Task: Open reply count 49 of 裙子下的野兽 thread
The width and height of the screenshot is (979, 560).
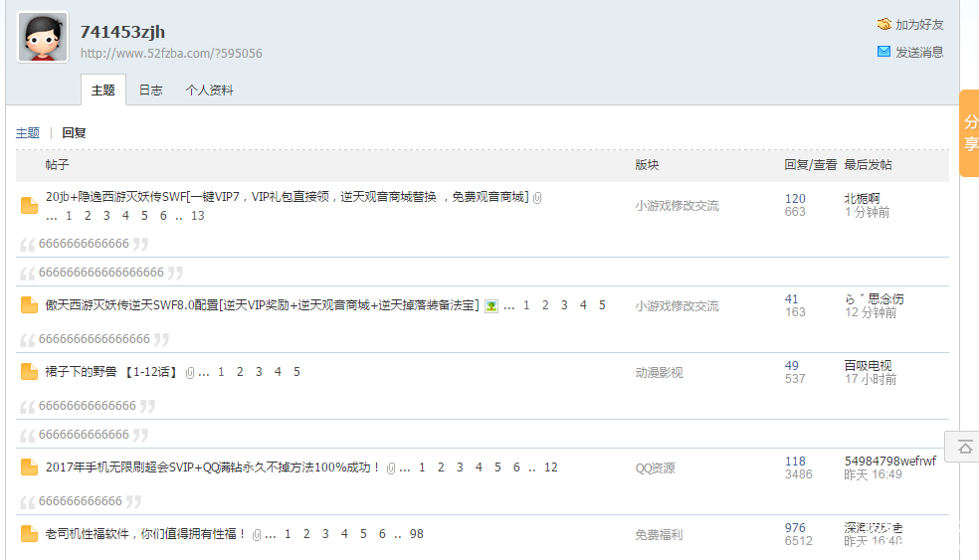Action: click(791, 366)
